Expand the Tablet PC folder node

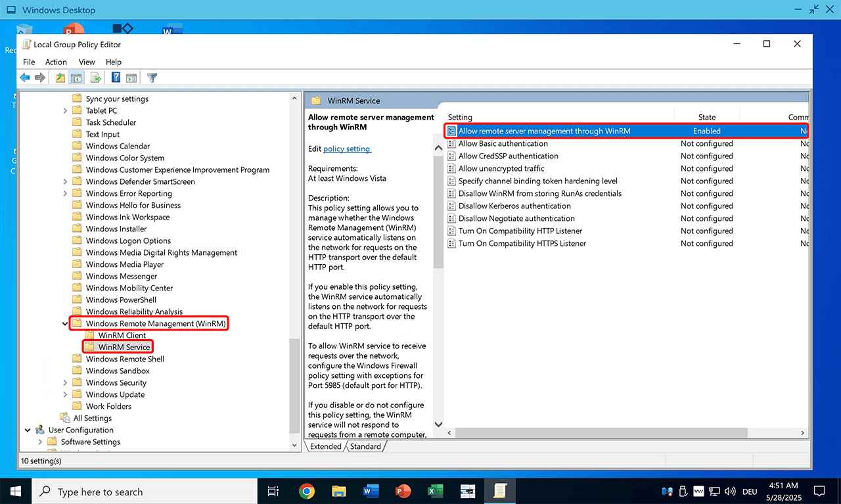tap(65, 110)
